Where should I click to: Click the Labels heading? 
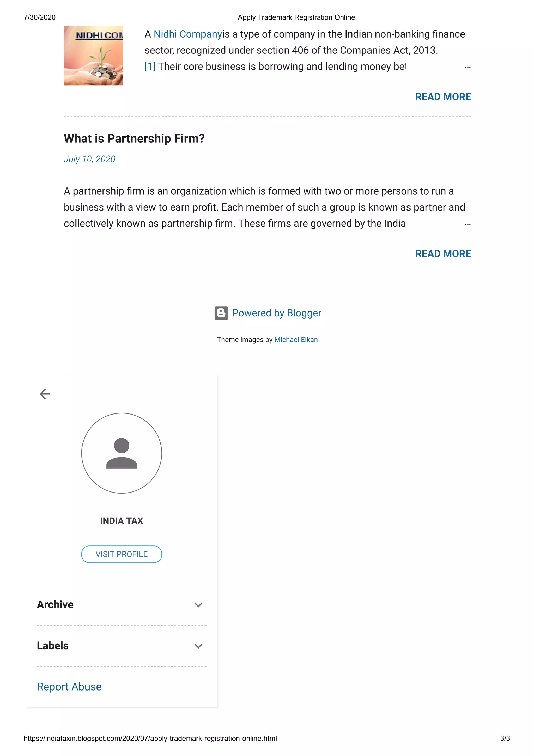(53, 646)
